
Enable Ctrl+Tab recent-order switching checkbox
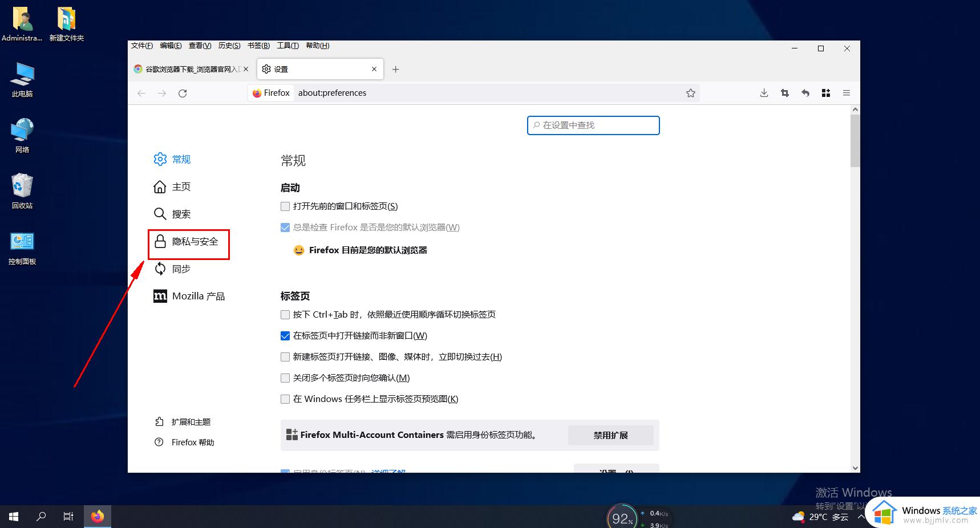(285, 315)
